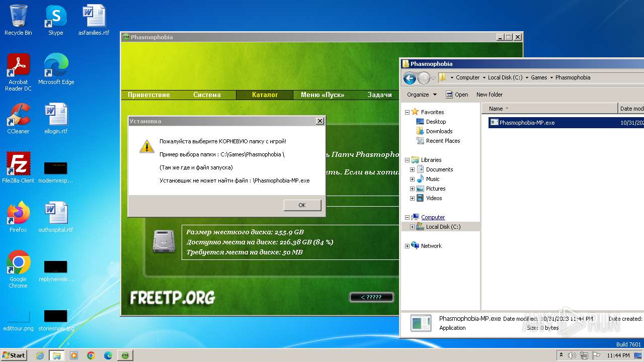Open recent pages dropdown near nav arrows
The height and width of the screenshot is (362, 644).
(x=433, y=78)
